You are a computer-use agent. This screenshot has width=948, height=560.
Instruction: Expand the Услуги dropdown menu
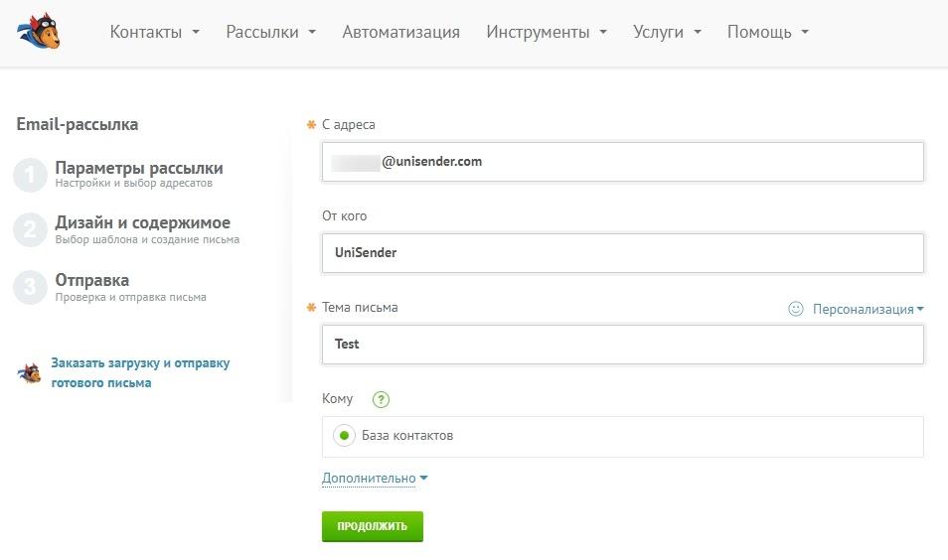click(x=667, y=32)
